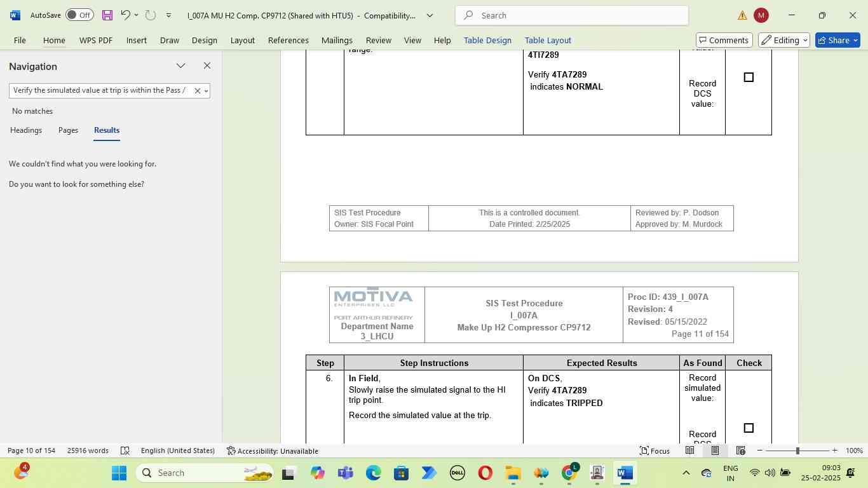This screenshot has height=488, width=868.
Task: Open Dell app from taskbar
Action: point(457,473)
